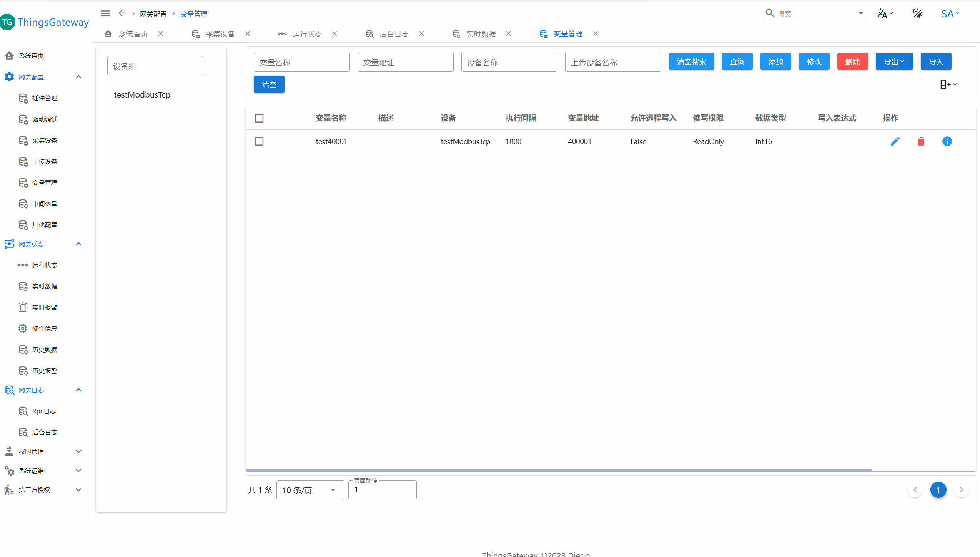The image size is (980, 557).
Task: Collapse the 网关配置 sidebar section
Action: (x=78, y=77)
